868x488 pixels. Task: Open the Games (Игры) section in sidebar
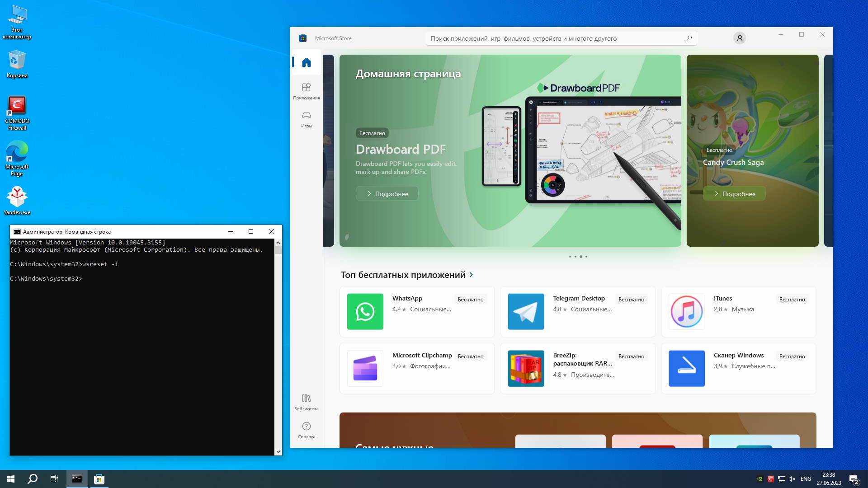coord(307,119)
